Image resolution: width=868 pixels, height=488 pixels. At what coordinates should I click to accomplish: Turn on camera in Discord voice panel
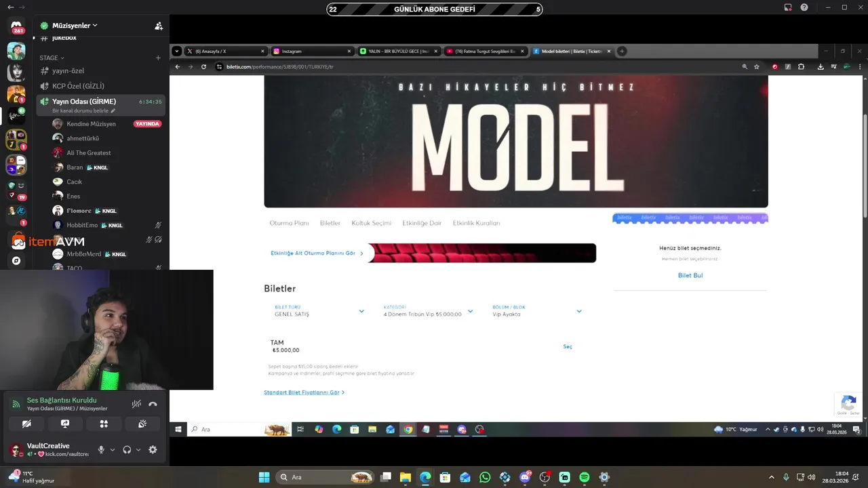click(x=26, y=424)
